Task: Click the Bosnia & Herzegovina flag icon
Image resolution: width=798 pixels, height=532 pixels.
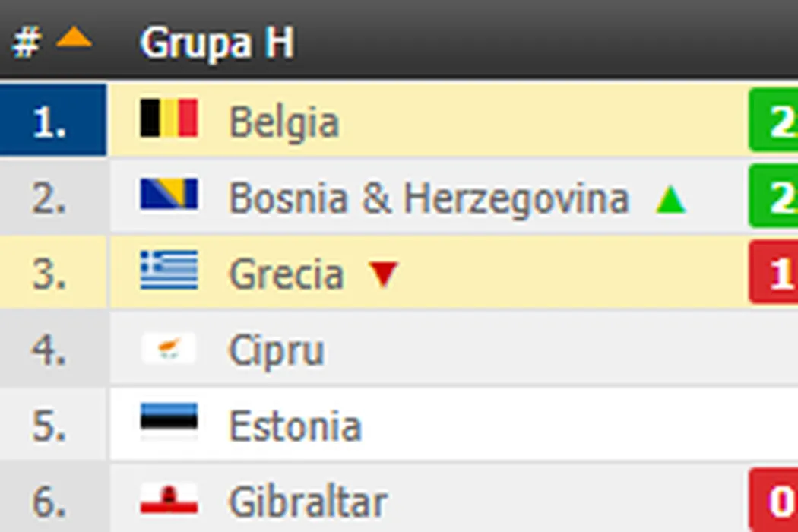Action: point(169,195)
